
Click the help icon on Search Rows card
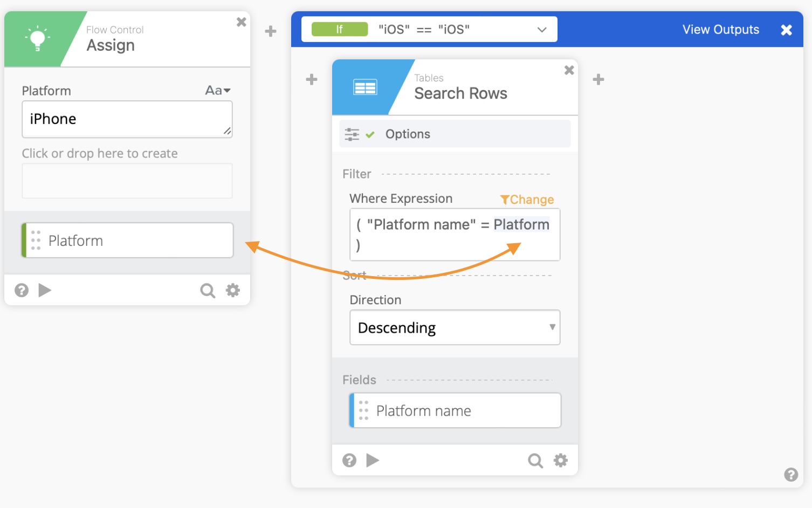349,461
